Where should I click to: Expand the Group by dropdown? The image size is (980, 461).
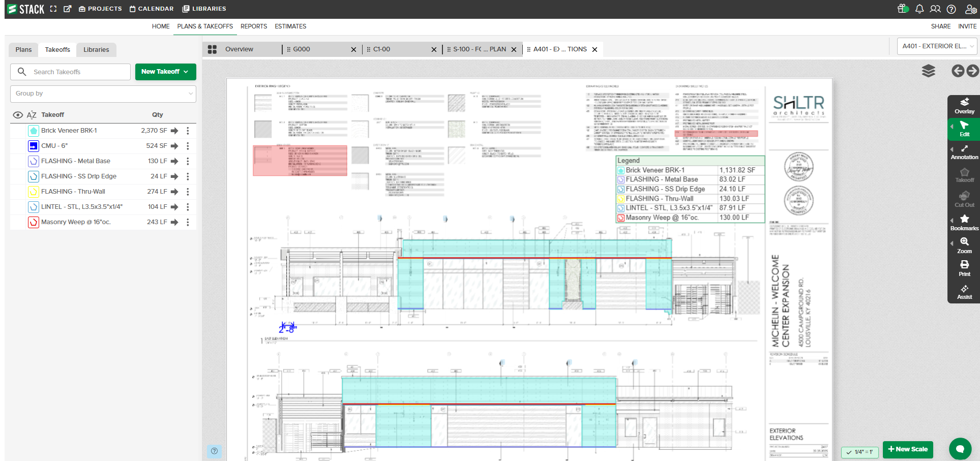(x=103, y=94)
